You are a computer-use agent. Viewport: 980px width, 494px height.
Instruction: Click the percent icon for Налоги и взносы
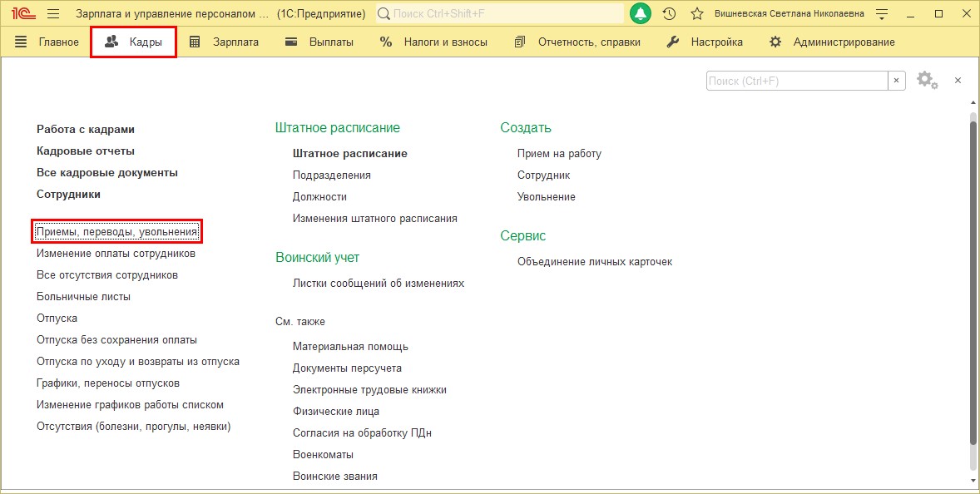(x=386, y=42)
